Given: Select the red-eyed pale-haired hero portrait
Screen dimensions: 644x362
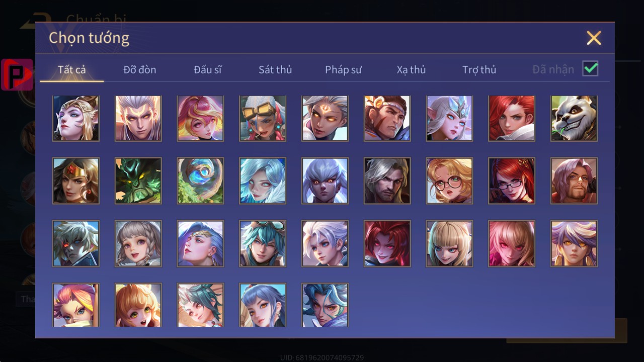Looking at the screenshot, I should 76,243.
